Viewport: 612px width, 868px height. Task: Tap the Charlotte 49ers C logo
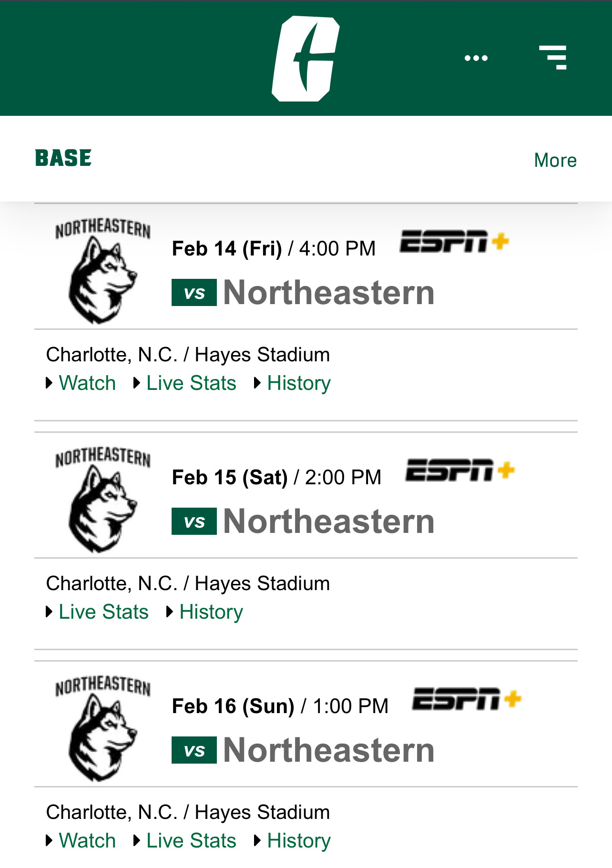coord(306,58)
